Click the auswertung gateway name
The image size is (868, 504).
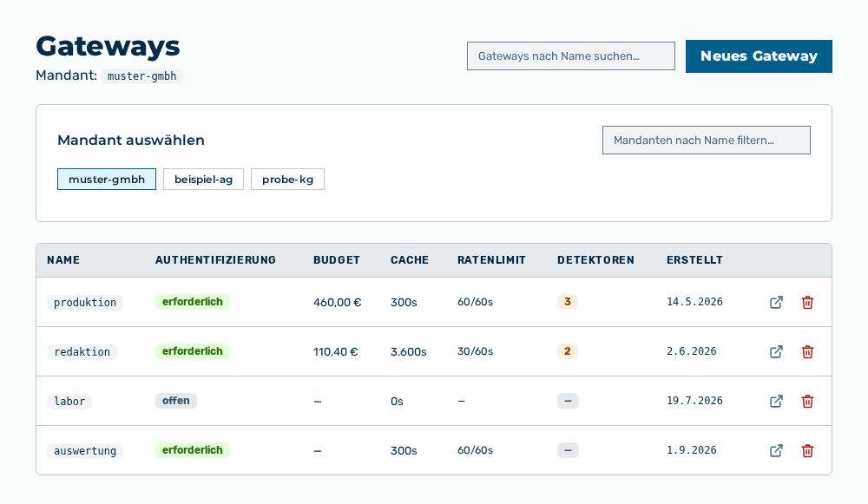pyautogui.click(x=85, y=451)
